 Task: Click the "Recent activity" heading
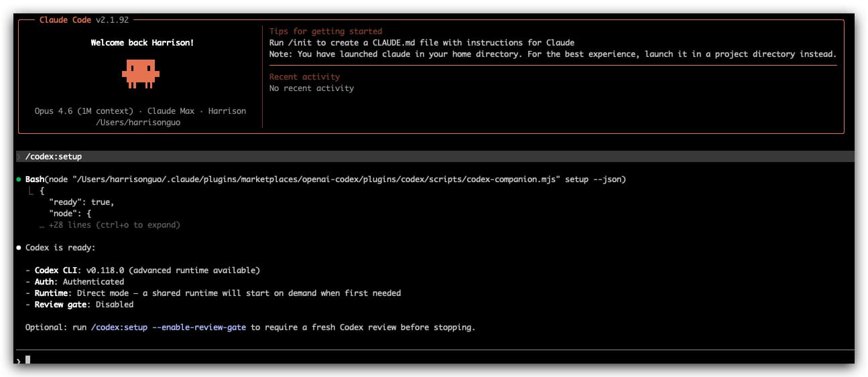[x=304, y=77]
